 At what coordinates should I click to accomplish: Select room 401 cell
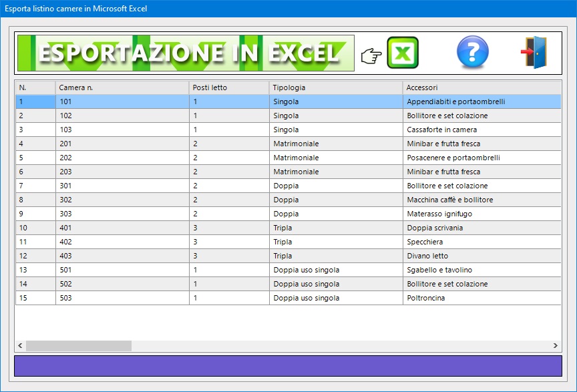point(122,228)
